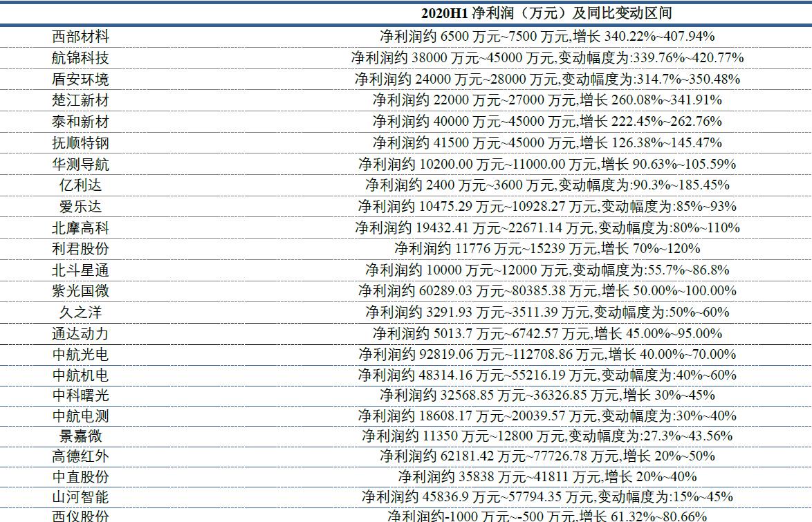
Task: Select company name 山河智能
Action: click(x=80, y=497)
